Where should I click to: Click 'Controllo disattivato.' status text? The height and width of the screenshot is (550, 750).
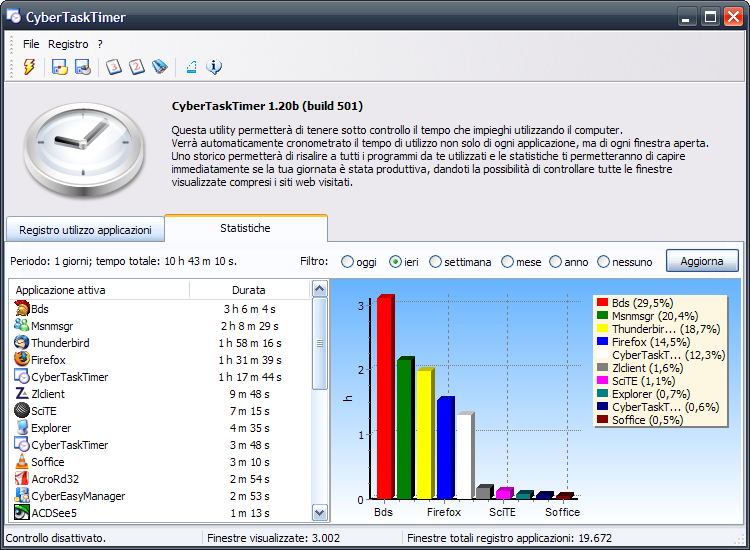[55, 538]
